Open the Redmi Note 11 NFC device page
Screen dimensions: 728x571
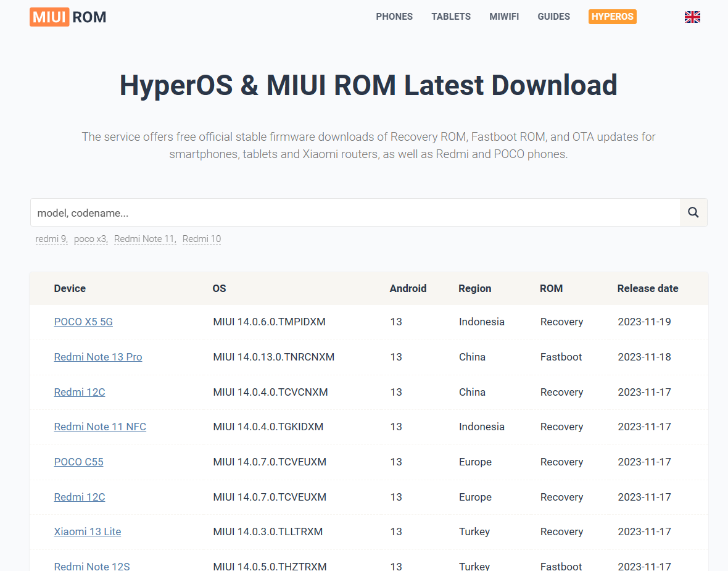pyautogui.click(x=100, y=427)
